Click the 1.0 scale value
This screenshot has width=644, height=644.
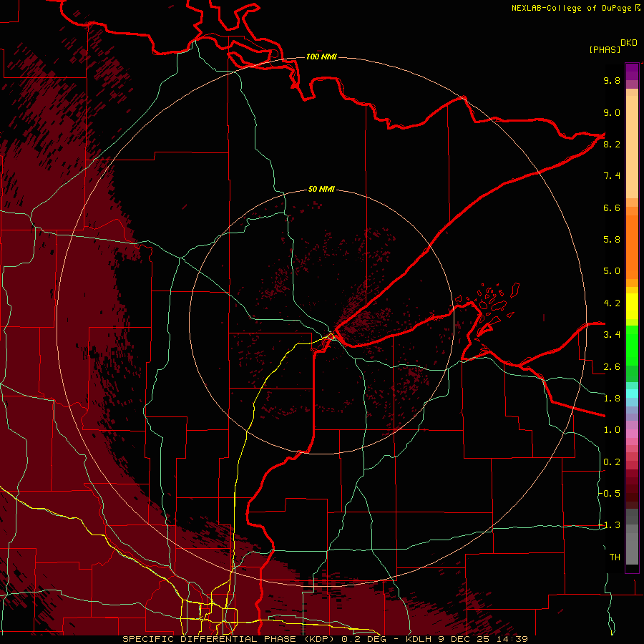tap(612, 430)
